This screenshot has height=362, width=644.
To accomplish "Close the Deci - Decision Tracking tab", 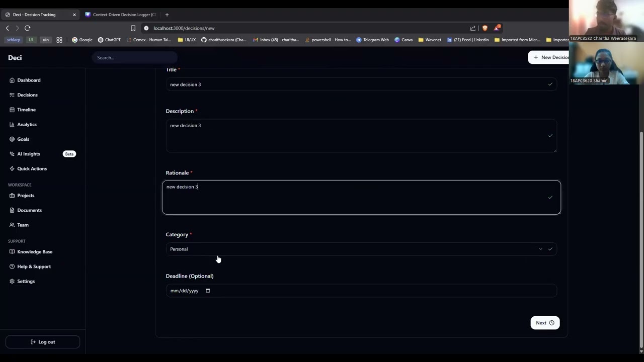I will click(x=74, y=15).
